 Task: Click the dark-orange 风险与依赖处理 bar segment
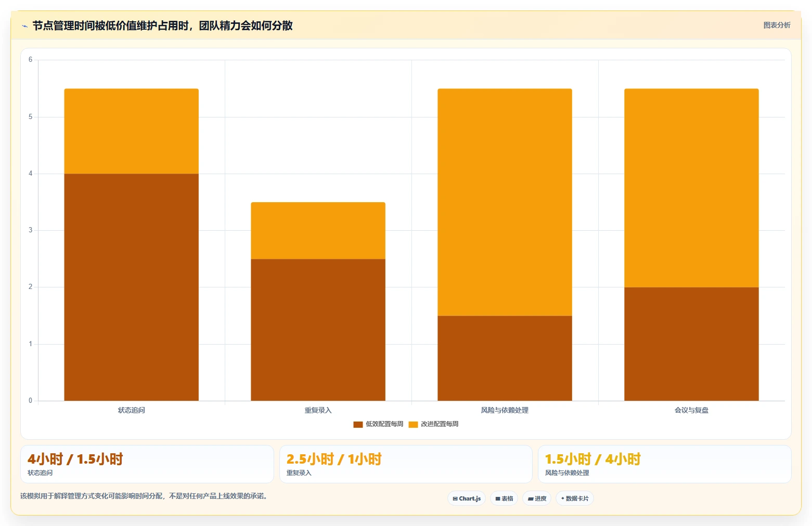coord(505,358)
